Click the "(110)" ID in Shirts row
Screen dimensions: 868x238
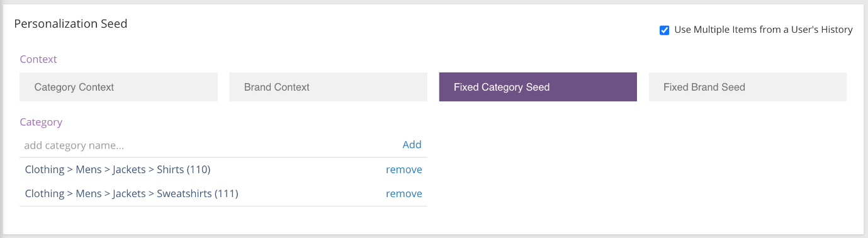199,169
